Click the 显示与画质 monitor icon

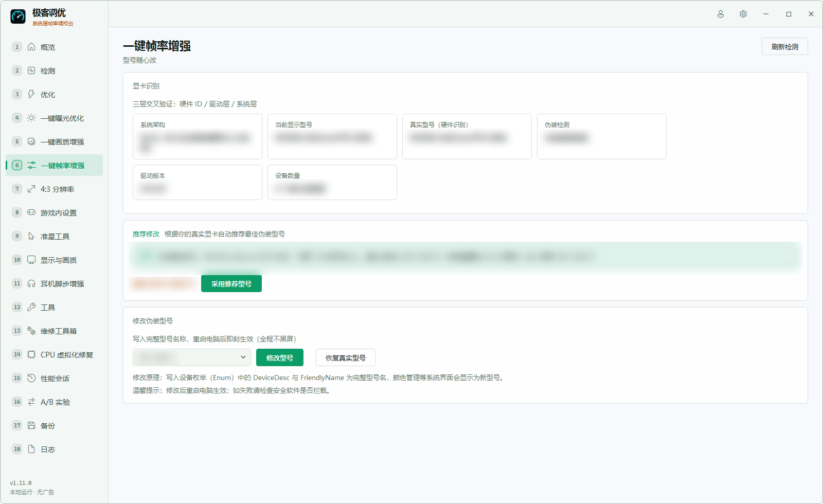point(31,260)
